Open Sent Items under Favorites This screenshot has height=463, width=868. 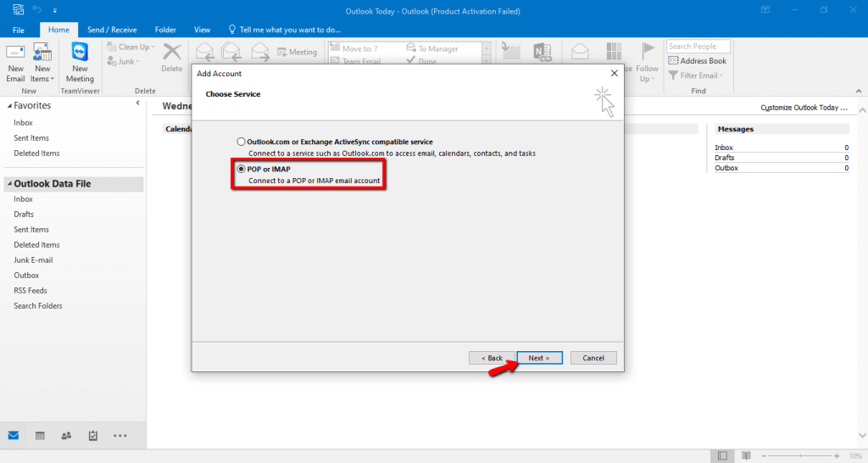tap(31, 138)
